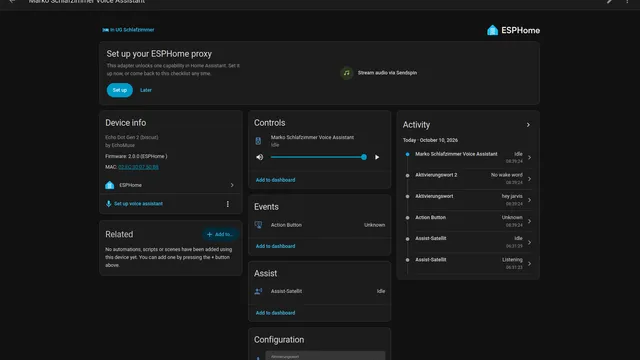Adjust the volume slider handle
The image size is (640, 360).
pyautogui.click(x=364, y=157)
